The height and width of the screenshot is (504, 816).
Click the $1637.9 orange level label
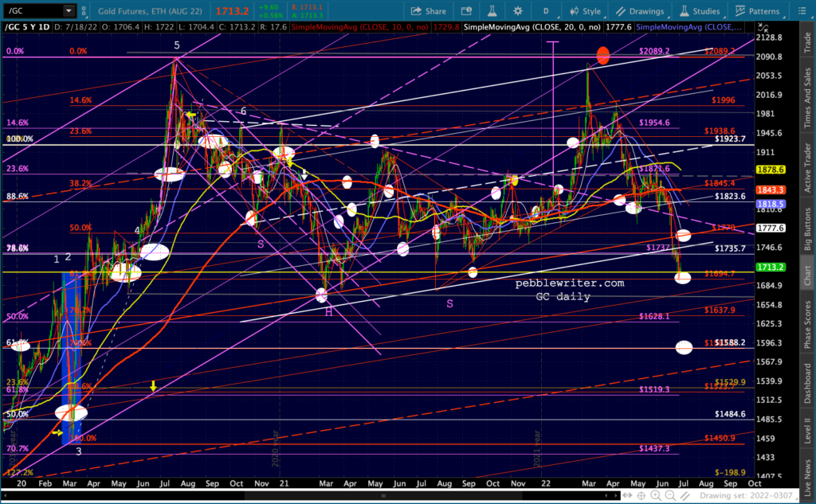click(x=720, y=310)
